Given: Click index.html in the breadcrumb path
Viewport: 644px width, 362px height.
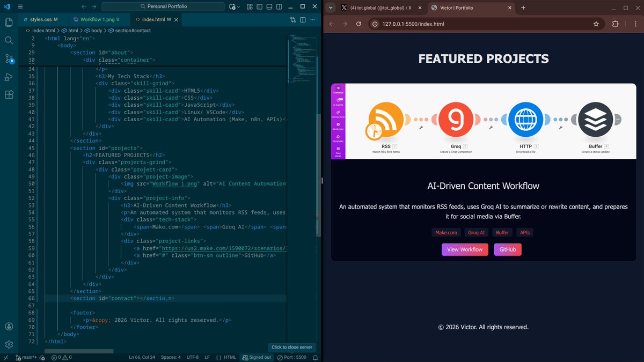Looking at the screenshot, I should (43, 31).
